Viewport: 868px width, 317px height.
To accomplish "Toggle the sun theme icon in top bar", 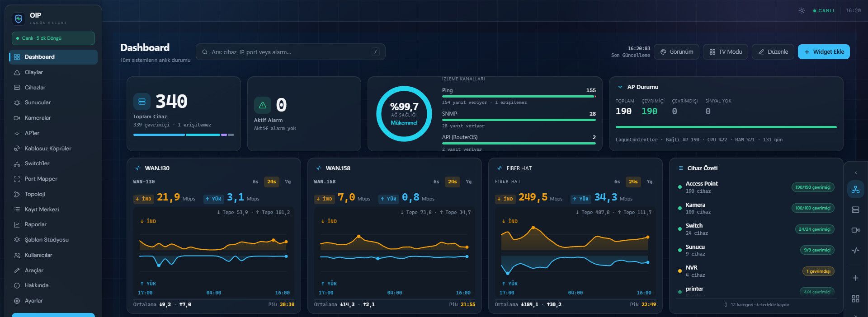I will click(802, 10).
